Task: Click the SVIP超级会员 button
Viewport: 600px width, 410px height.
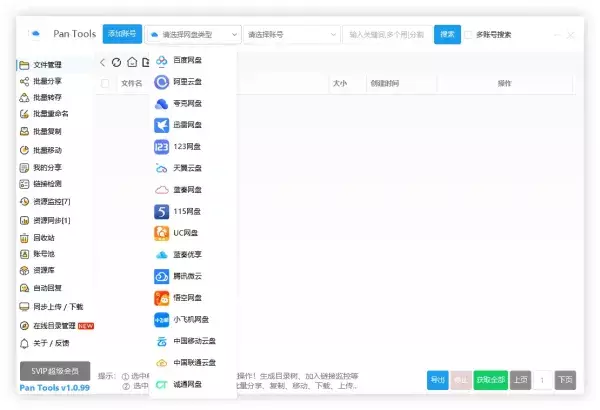Action: (x=55, y=371)
